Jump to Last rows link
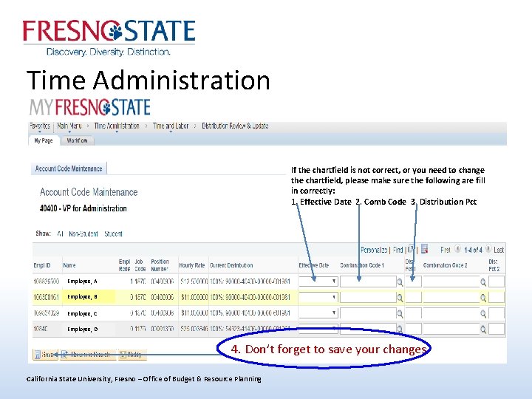Screen dimensions: 532x399 [x=499, y=250]
